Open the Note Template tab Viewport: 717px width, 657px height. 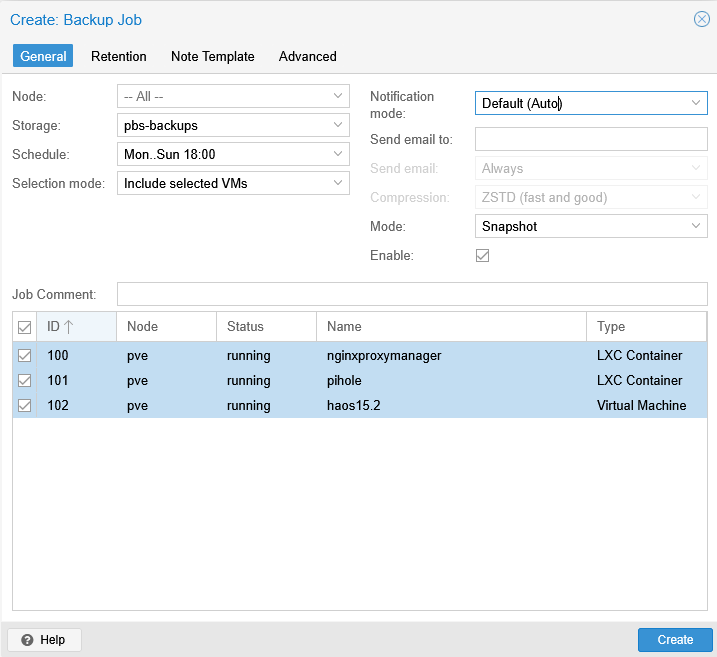tap(213, 56)
